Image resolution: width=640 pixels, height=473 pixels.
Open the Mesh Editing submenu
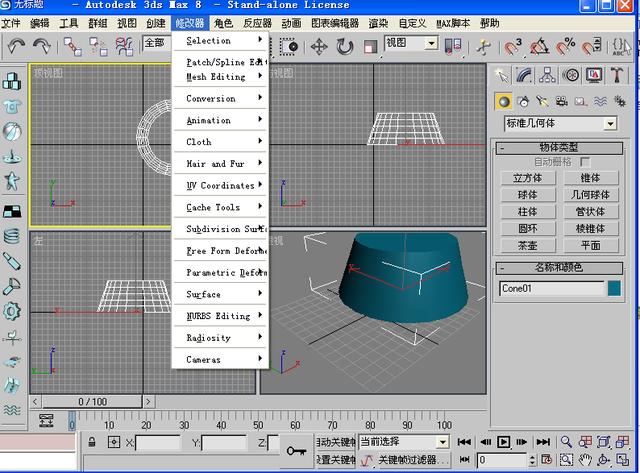tap(220, 77)
